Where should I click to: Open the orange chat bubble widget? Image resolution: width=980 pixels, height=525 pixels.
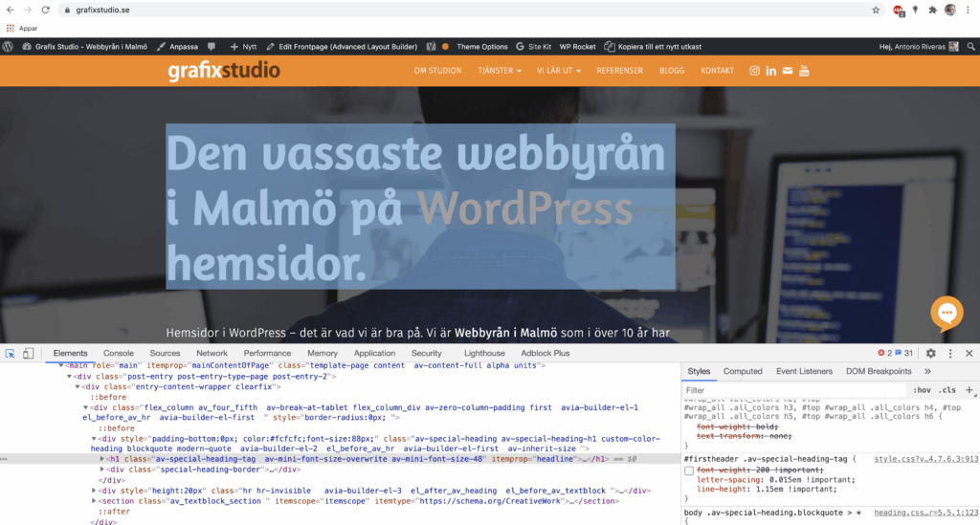point(947,313)
